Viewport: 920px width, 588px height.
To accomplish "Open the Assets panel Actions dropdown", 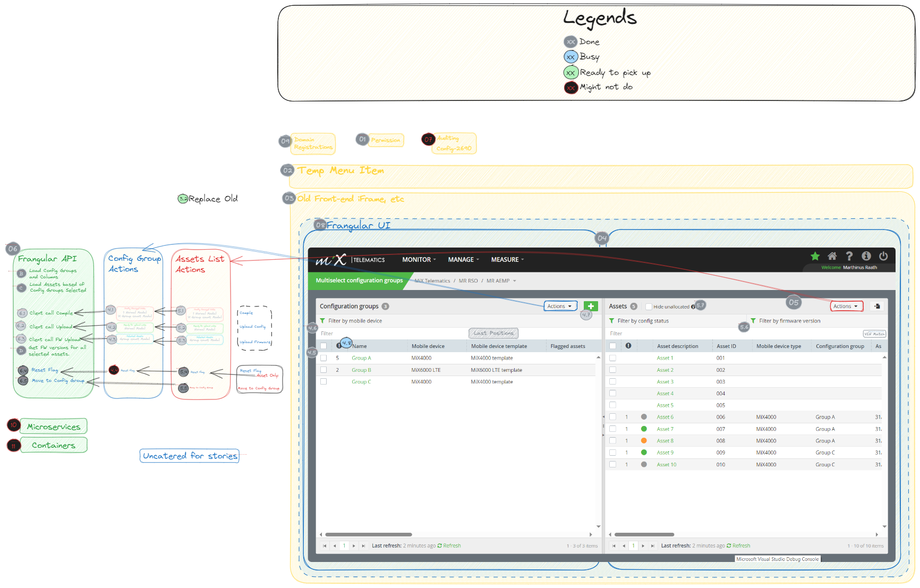I will click(x=846, y=306).
